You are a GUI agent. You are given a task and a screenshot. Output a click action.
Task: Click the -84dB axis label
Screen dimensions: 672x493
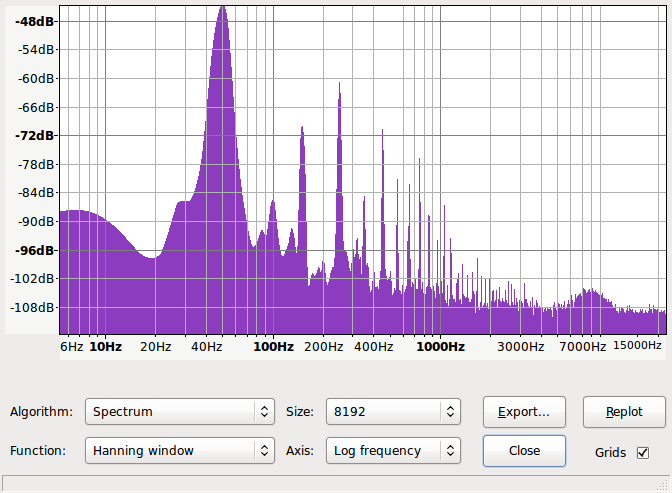click(x=36, y=193)
